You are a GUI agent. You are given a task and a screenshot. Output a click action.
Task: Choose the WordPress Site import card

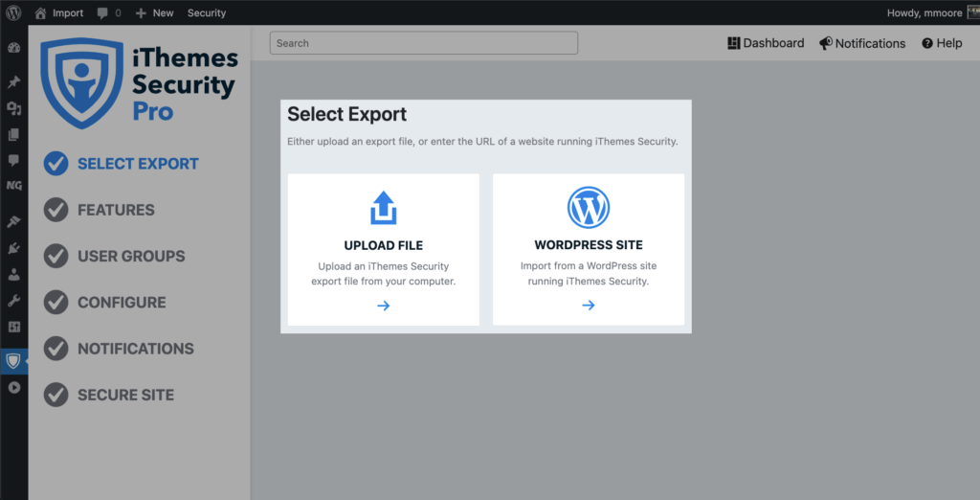(589, 250)
